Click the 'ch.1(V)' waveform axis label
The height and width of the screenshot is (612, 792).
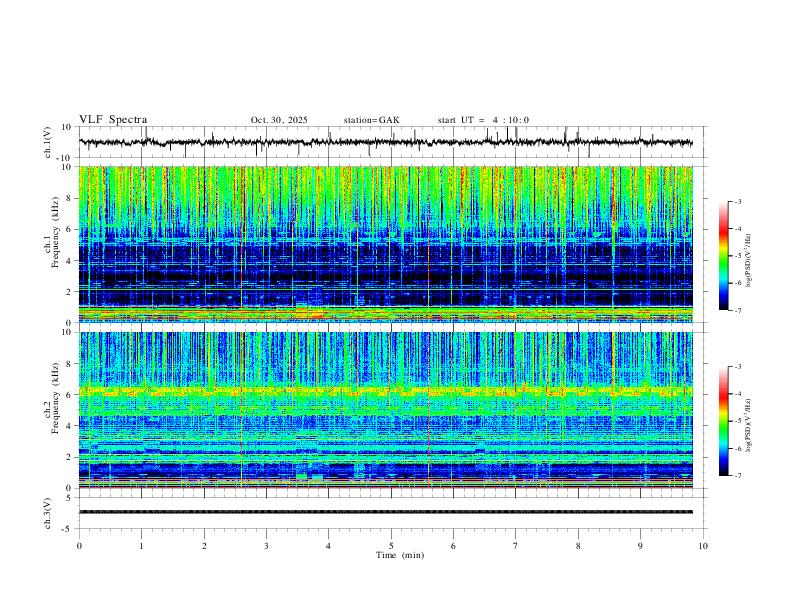click(48, 142)
